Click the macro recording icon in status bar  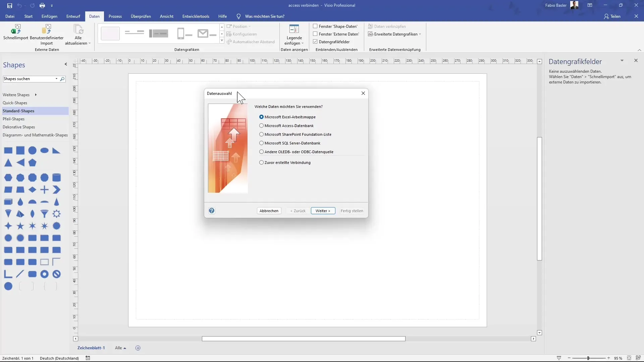[x=88, y=358]
